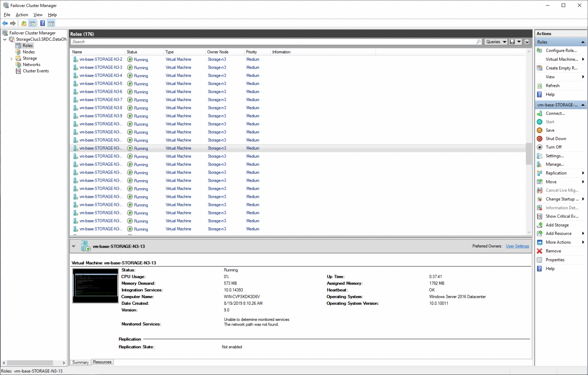Click the Add Resource icon

pyautogui.click(x=539, y=233)
